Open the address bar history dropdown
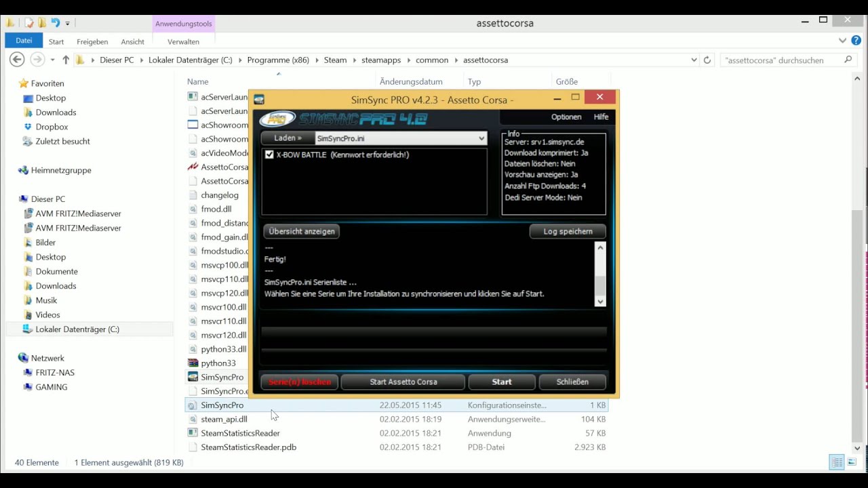This screenshot has height=488, width=868. tap(694, 60)
